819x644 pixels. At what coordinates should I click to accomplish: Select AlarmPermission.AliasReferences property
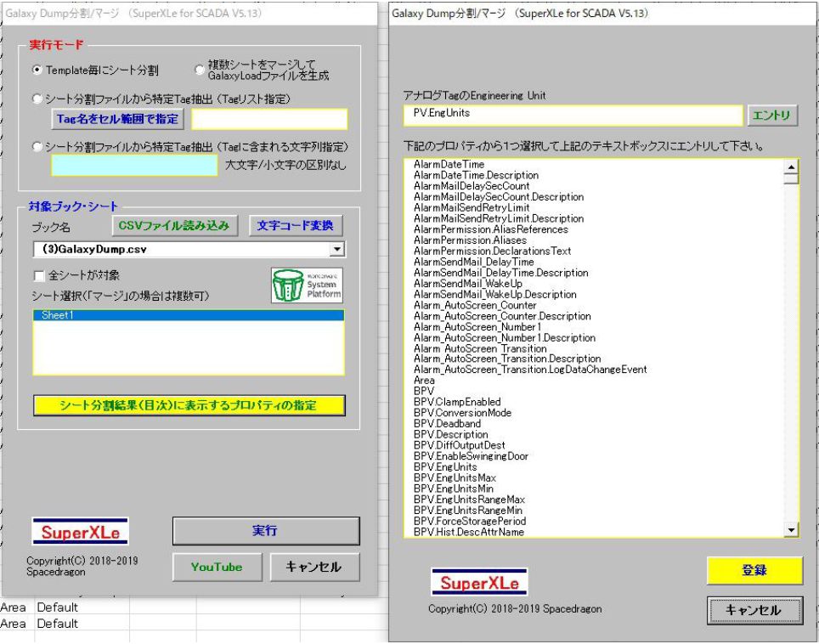tap(491, 229)
